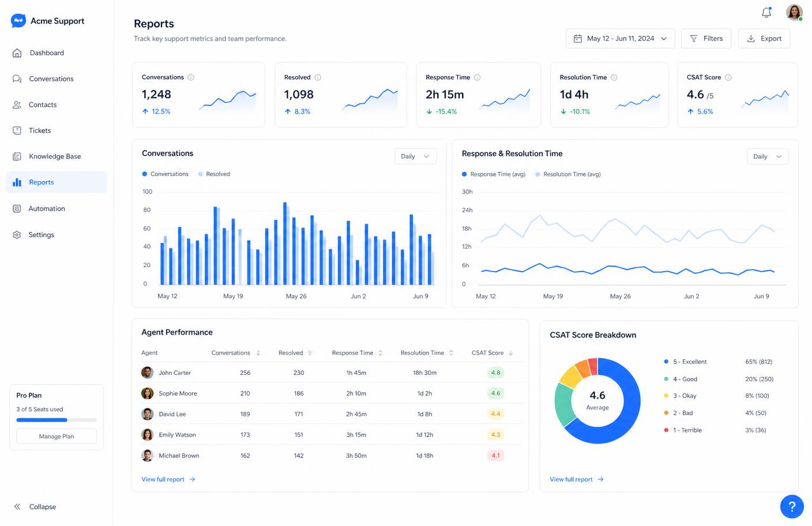
Task: Click Emily Watson's 4.3 CSAT badge
Action: tap(495, 435)
